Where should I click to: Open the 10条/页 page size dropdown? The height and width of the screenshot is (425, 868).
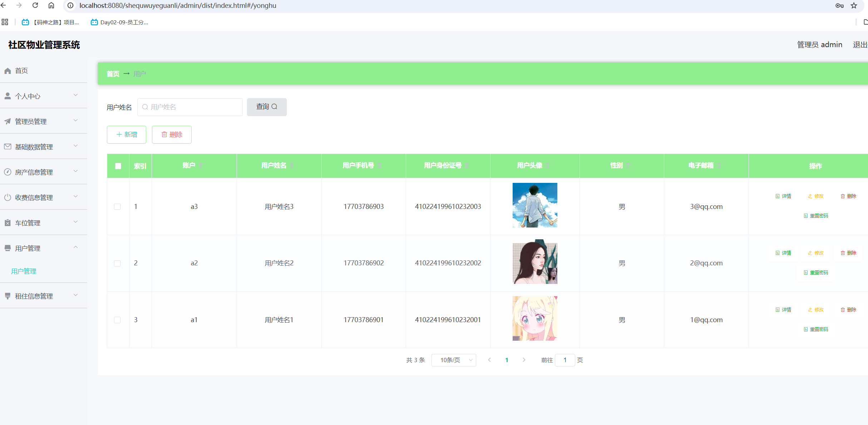pyautogui.click(x=453, y=360)
